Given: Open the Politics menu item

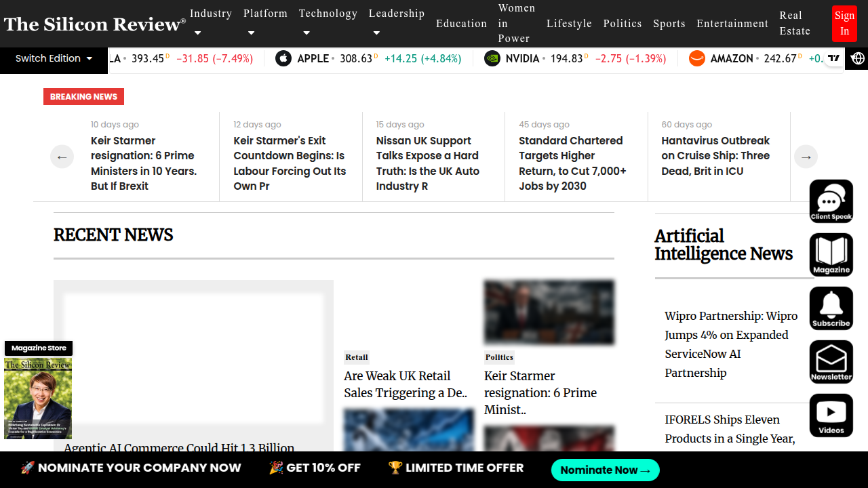Looking at the screenshot, I should pos(623,24).
